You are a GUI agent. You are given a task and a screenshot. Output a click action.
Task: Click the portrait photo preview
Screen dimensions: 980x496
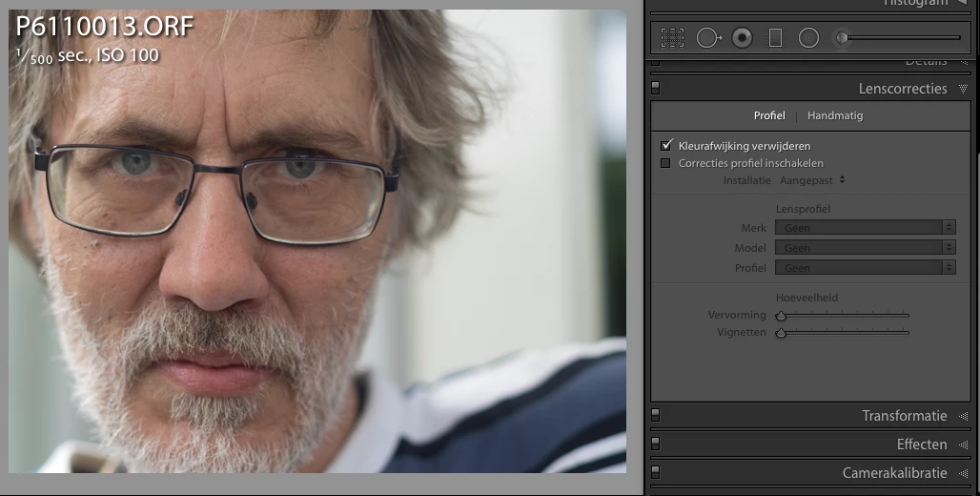click(317, 241)
